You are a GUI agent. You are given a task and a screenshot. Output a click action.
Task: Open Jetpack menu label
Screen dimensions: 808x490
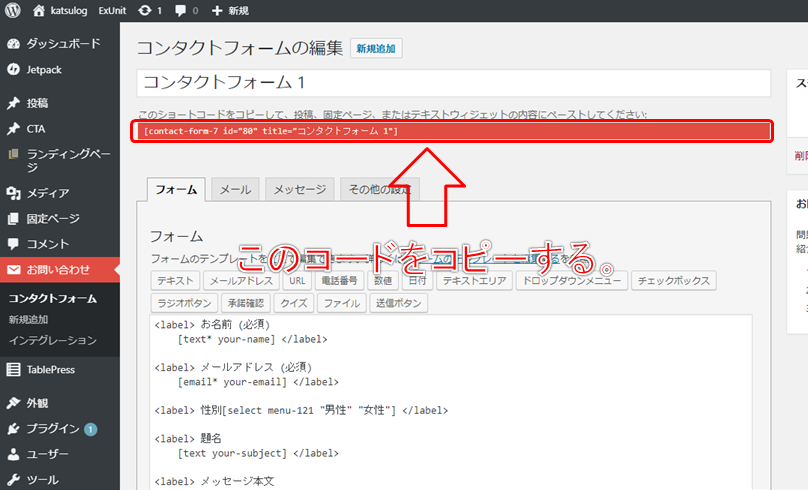point(44,70)
